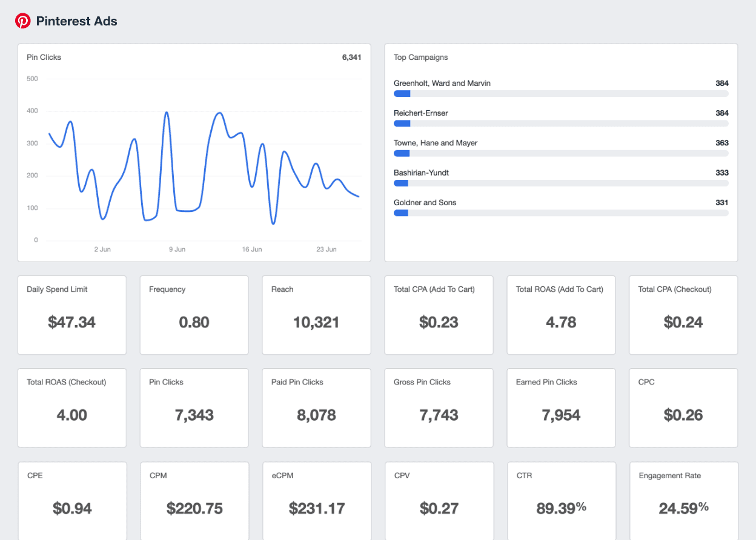
Task: Select the 9 Jun axis label
Action: 176,249
